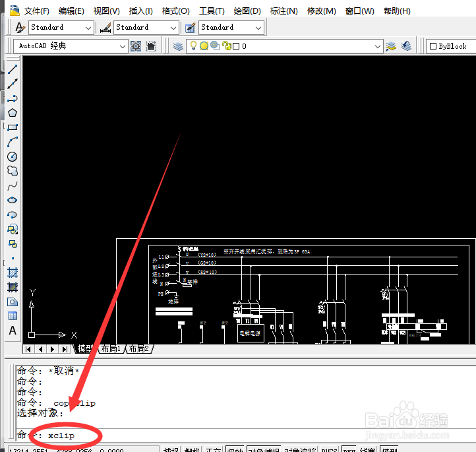
Task: Click the Layer Previous icon
Action: (406, 46)
